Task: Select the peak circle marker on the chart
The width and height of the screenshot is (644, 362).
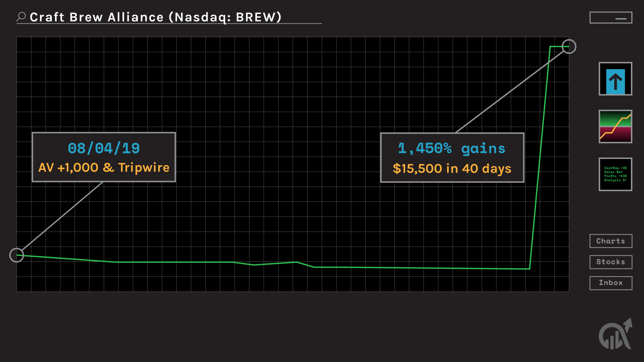Action: pyautogui.click(x=569, y=47)
